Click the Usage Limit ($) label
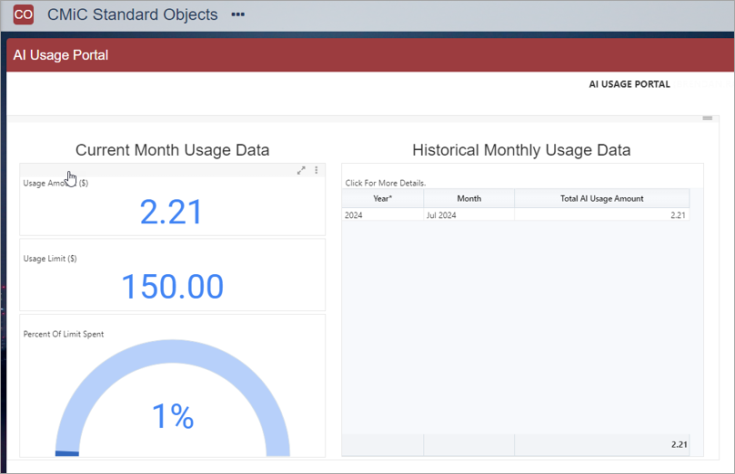 point(50,258)
